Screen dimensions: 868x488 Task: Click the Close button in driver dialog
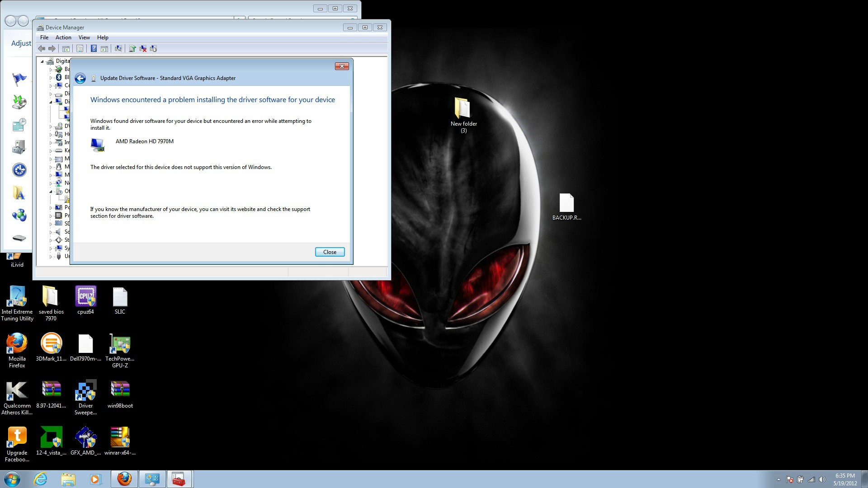[330, 252]
